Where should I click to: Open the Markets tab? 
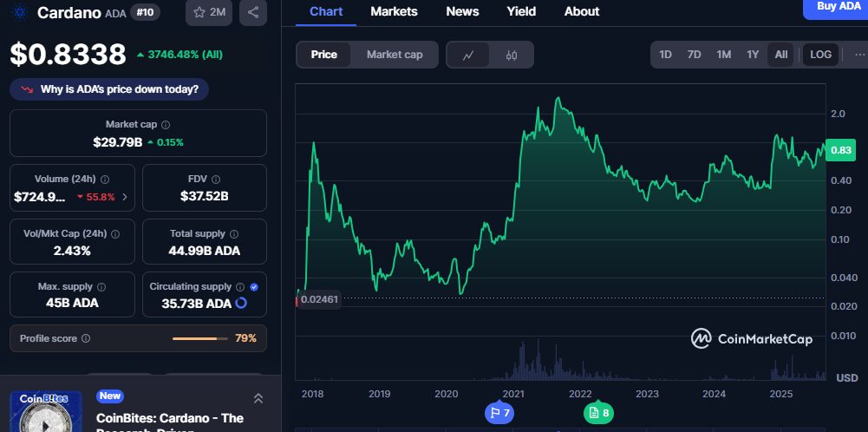394,11
